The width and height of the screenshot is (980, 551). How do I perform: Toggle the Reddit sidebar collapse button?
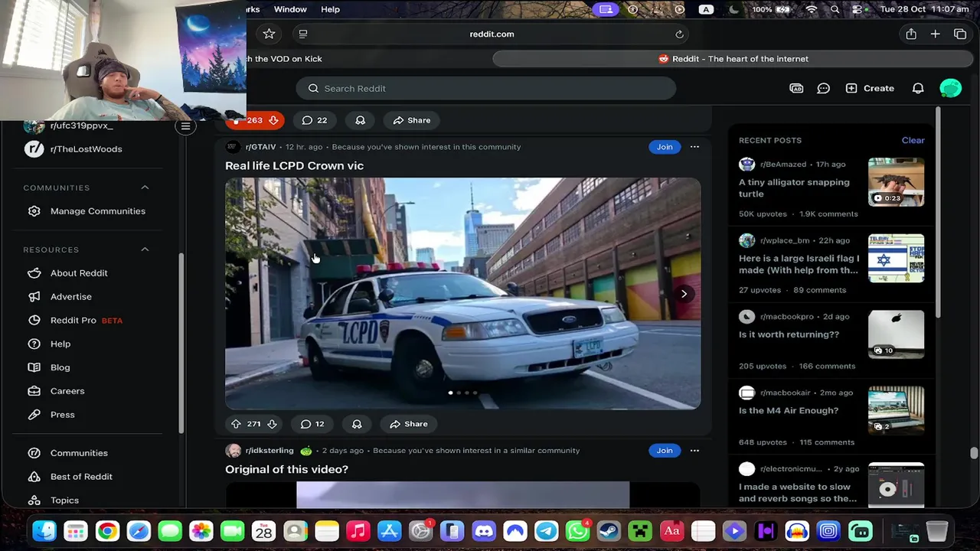coord(185,127)
